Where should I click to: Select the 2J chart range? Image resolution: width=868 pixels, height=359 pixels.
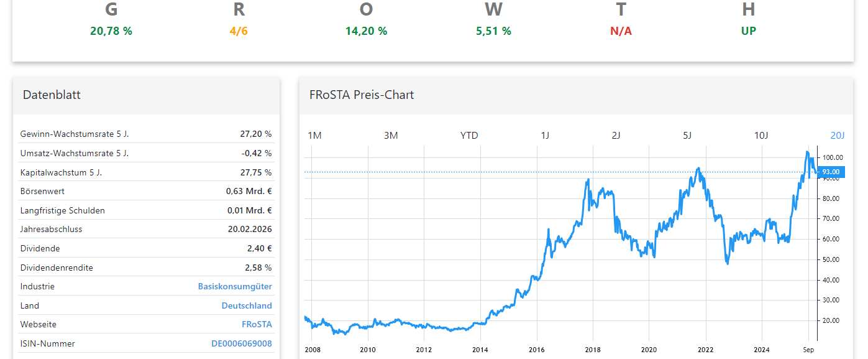point(615,134)
